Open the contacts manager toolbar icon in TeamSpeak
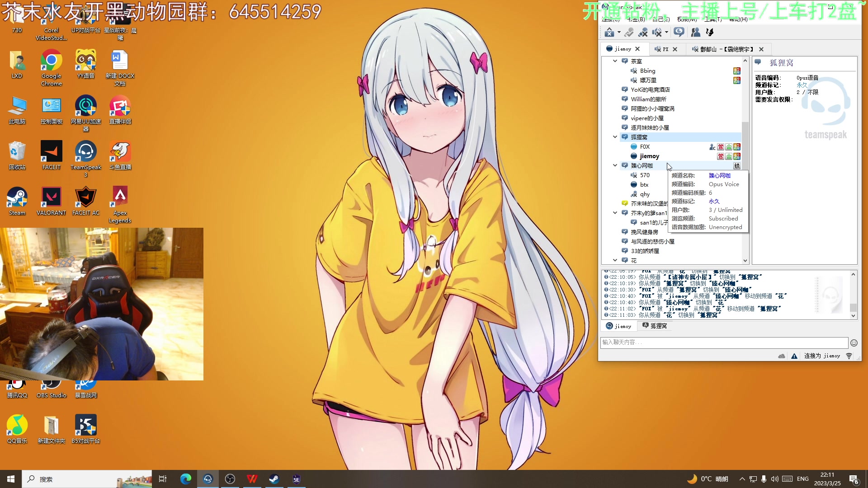868x488 pixels. coord(696,32)
